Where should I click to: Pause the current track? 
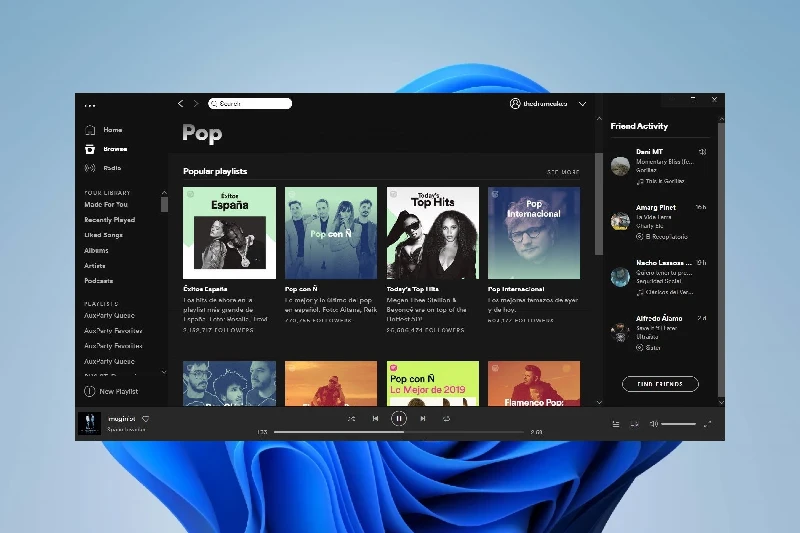(398, 419)
